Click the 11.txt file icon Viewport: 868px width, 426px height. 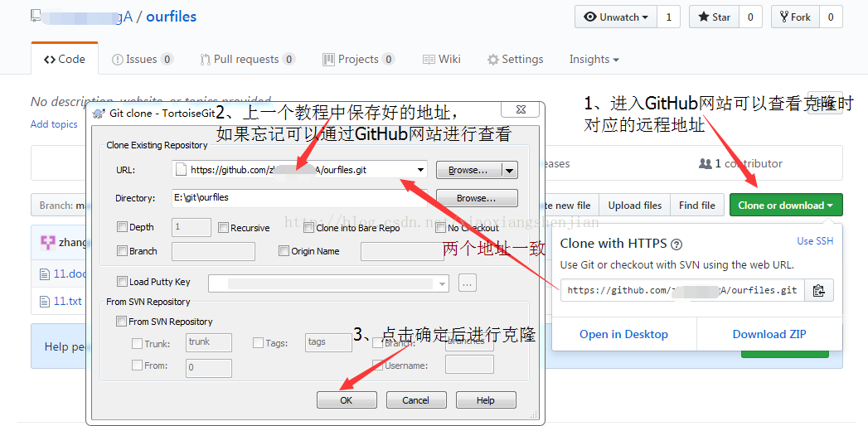[x=45, y=302]
